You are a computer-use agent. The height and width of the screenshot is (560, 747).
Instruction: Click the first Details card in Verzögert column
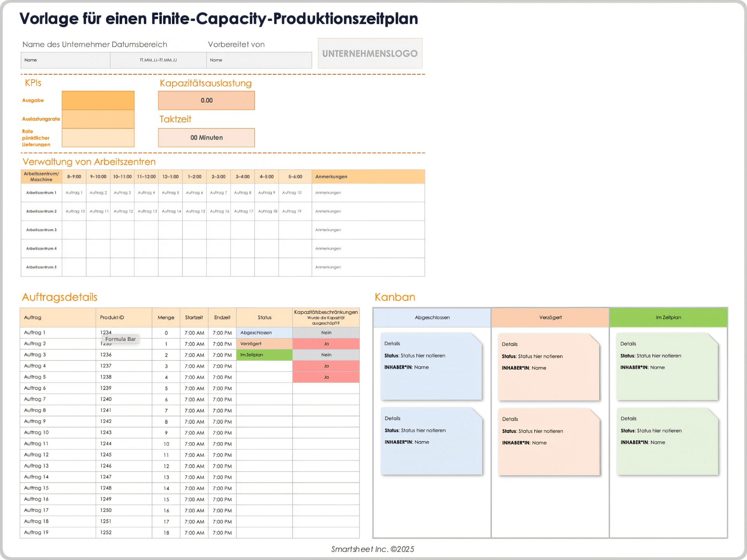tap(549, 367)
